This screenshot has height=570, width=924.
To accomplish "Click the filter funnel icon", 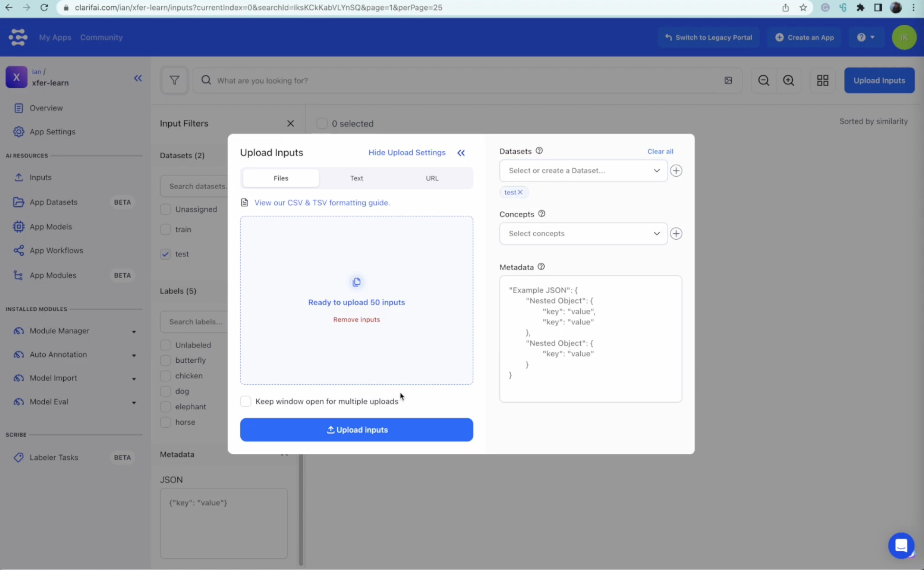I will click(174, 80).
